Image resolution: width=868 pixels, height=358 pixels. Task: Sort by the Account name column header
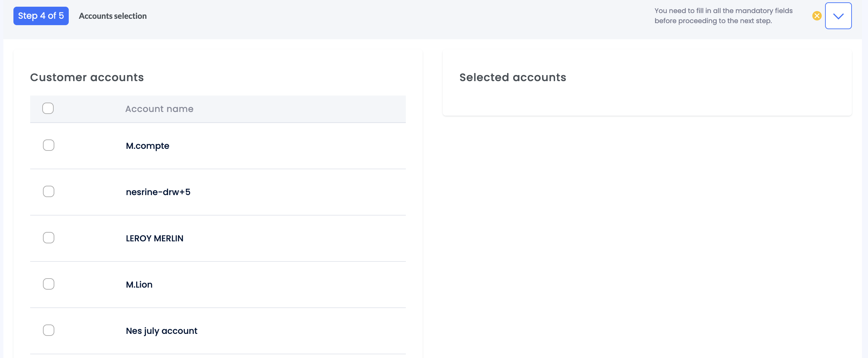point(159,109)
